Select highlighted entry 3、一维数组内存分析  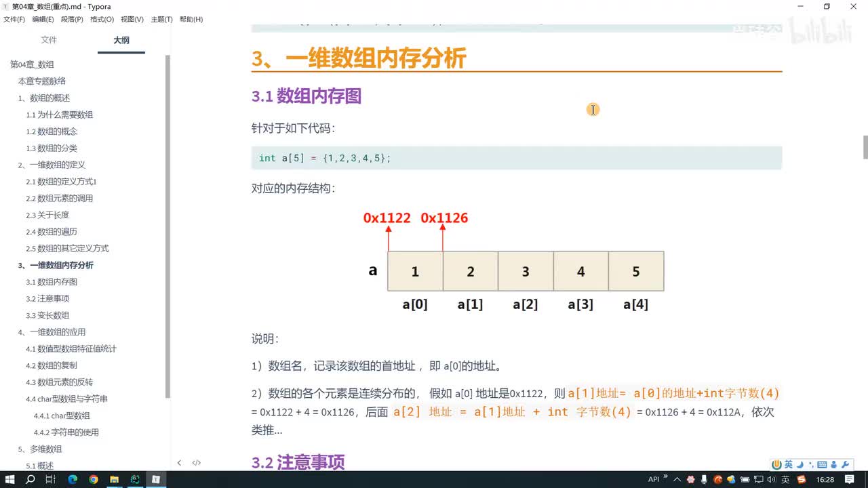pos(56,265)
